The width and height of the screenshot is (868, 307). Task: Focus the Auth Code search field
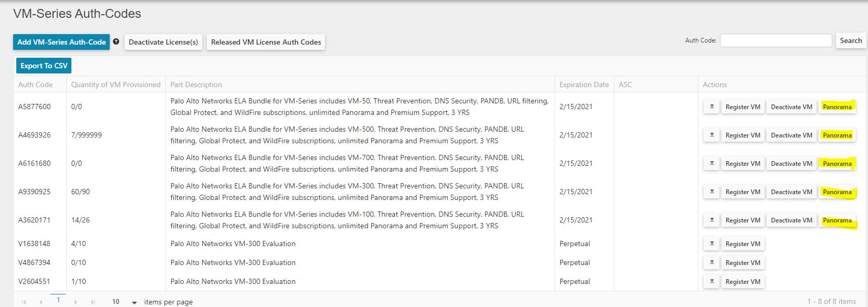pos(776,40)
